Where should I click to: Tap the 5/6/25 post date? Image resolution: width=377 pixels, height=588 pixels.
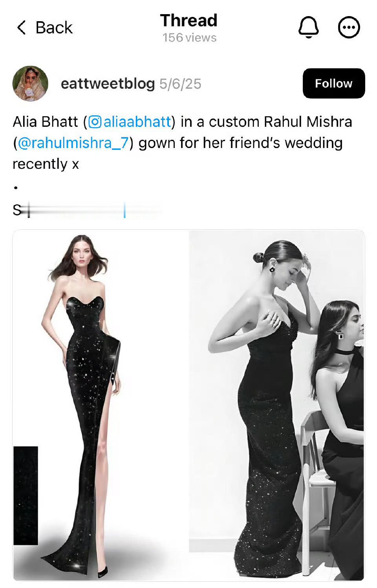coord(180,84)
